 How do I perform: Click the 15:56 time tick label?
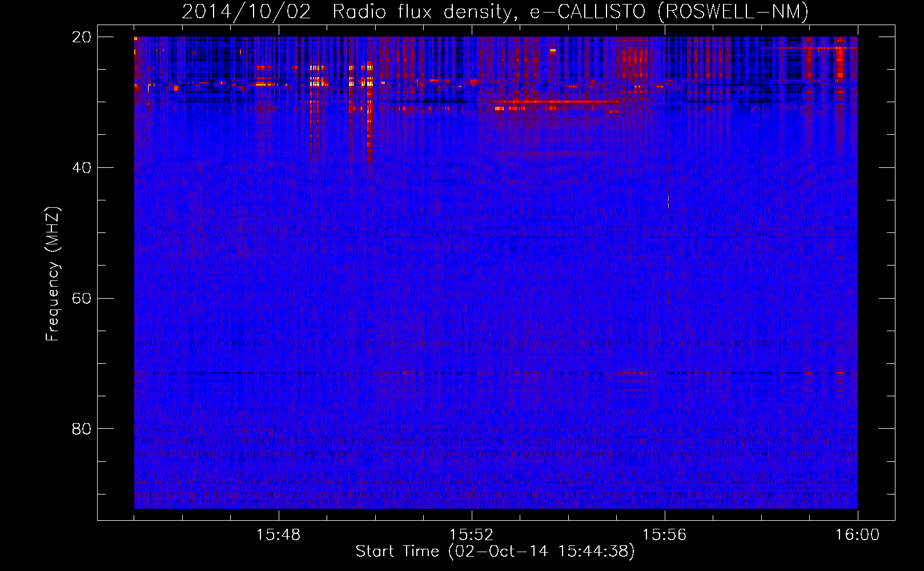[x=665, y=535]
